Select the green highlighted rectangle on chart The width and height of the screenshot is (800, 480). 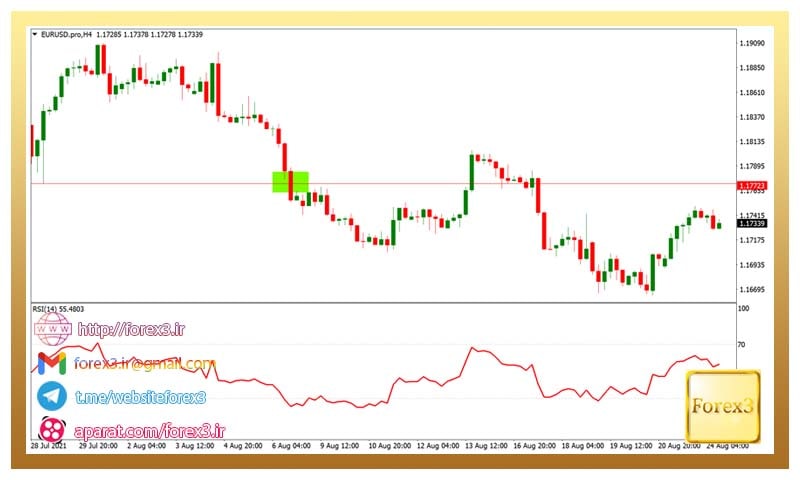[290, 182]
